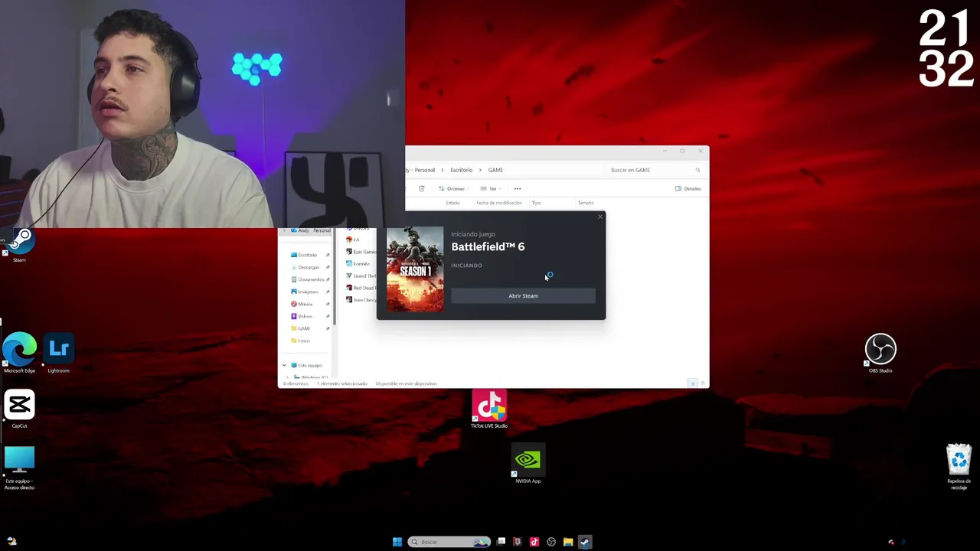Collapse the Este equipo tree node
This screenshot has width=980, height=551.
pyautogui.click(x=284, y=365)
